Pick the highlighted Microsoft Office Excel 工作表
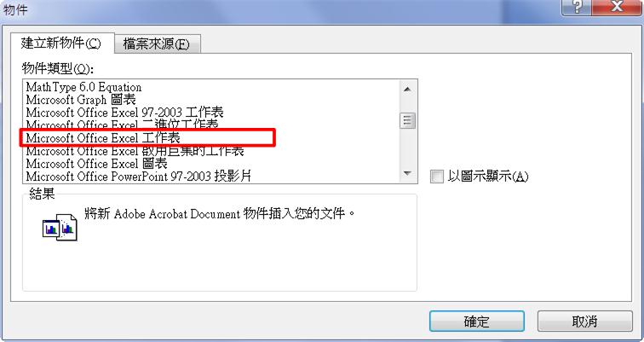The width and height of the screenshot is (644, 342). point(211,137)
